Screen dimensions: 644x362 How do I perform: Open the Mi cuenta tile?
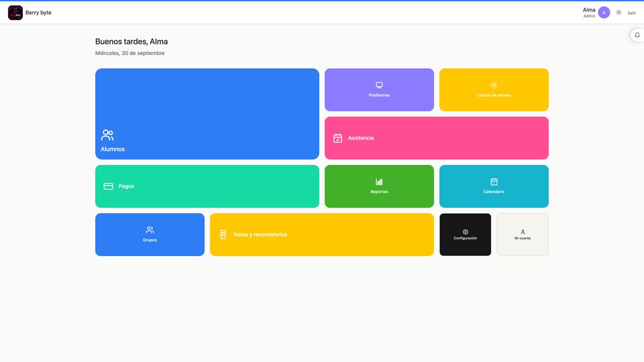pos(523,235)
